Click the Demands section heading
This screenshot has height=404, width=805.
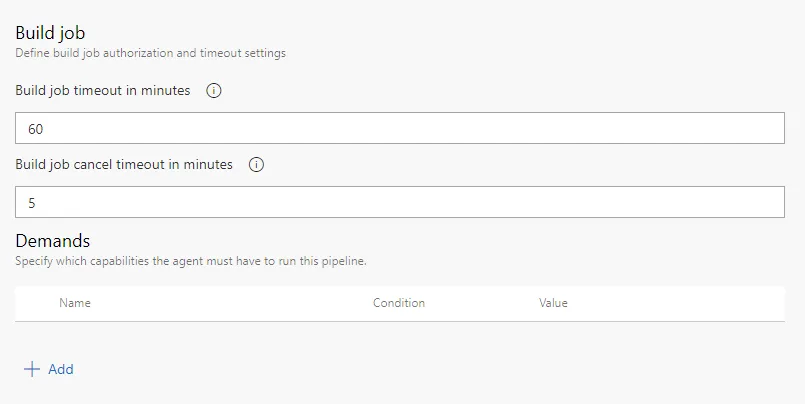coord(53,241)
